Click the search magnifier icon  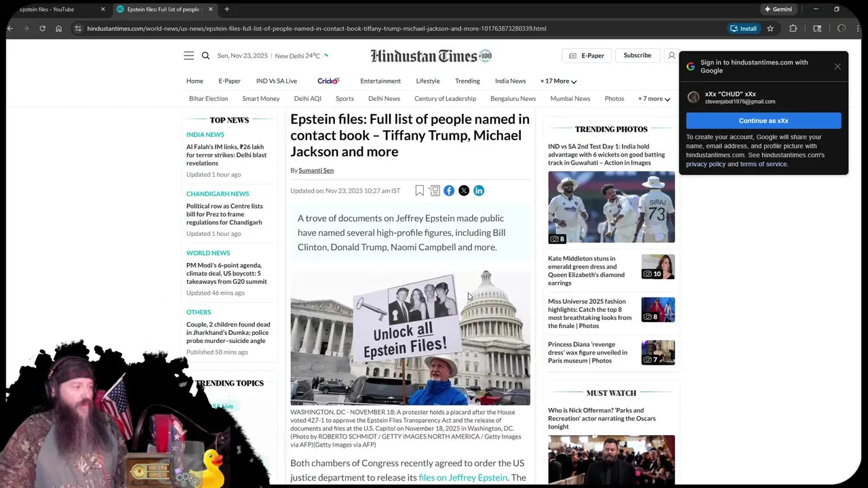tap(205, 56)
